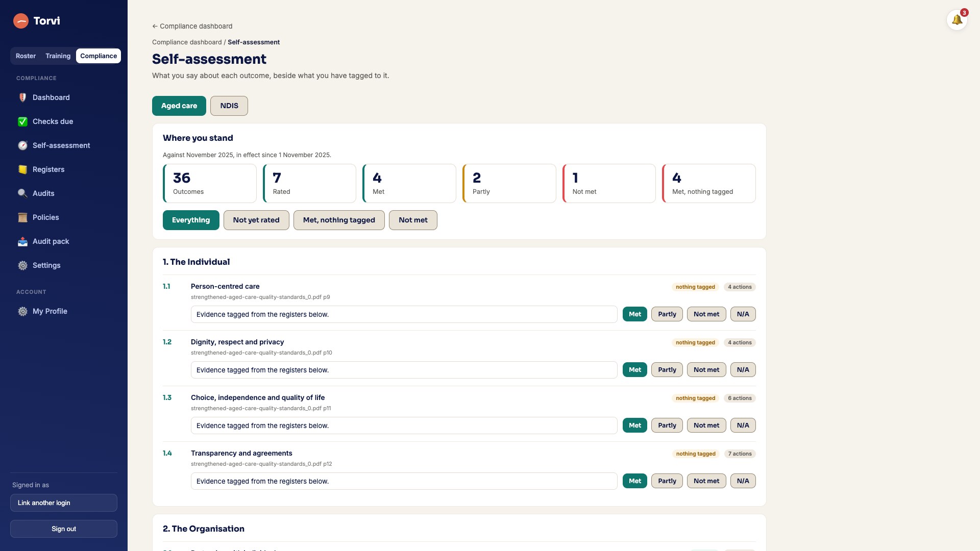This screenshot has height=551, width=980.
Task: Click the Audit pack inbox icon
Action: pyautogui.click(x=22, y=241)
